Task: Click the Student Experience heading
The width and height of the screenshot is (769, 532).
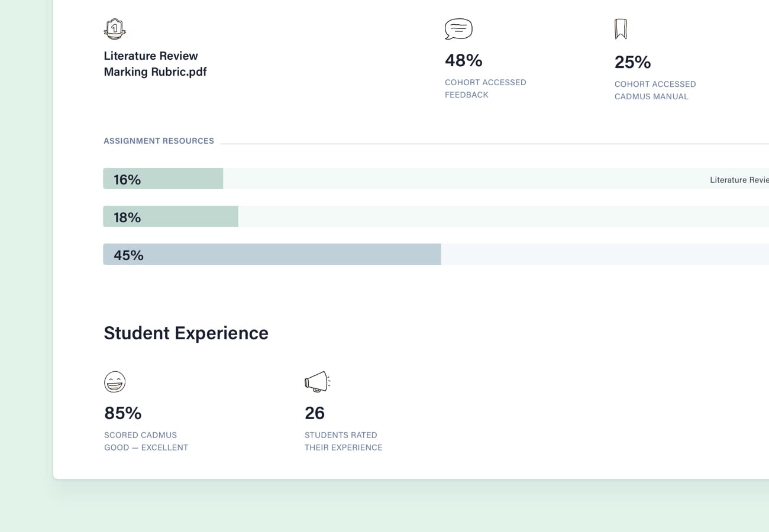Action: click(186, 333)
